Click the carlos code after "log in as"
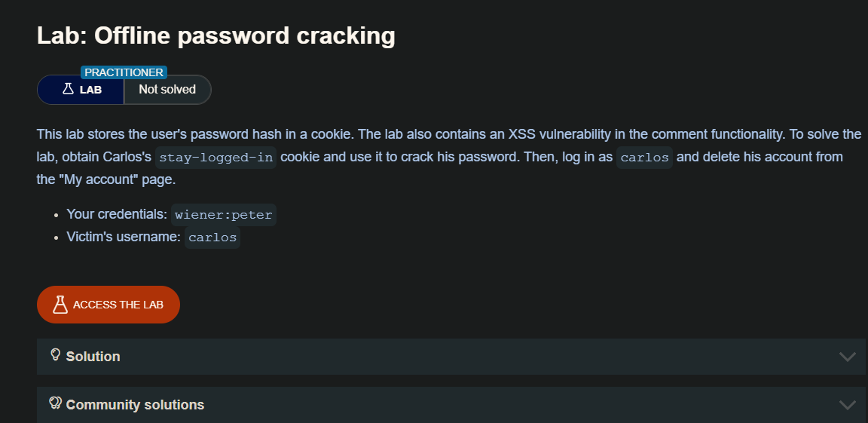Image resolution: width=868 pixels, height=423 pixels. tap(644, 158)
